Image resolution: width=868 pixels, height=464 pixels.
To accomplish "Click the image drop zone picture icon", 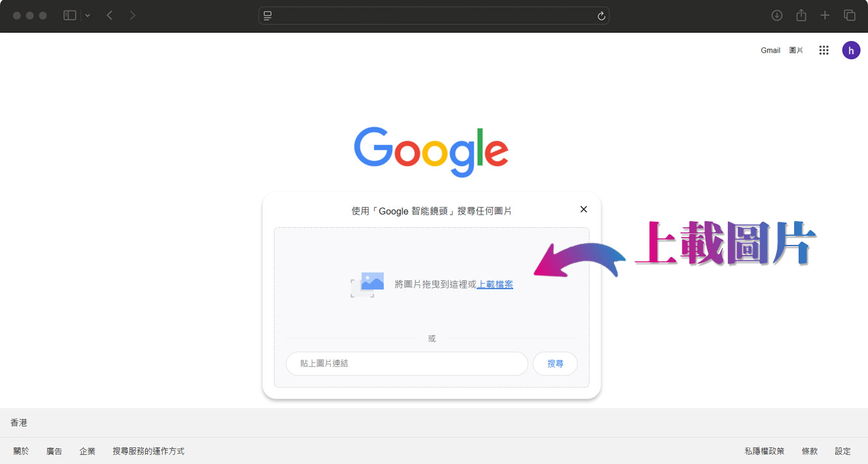I will coord(368,285).
